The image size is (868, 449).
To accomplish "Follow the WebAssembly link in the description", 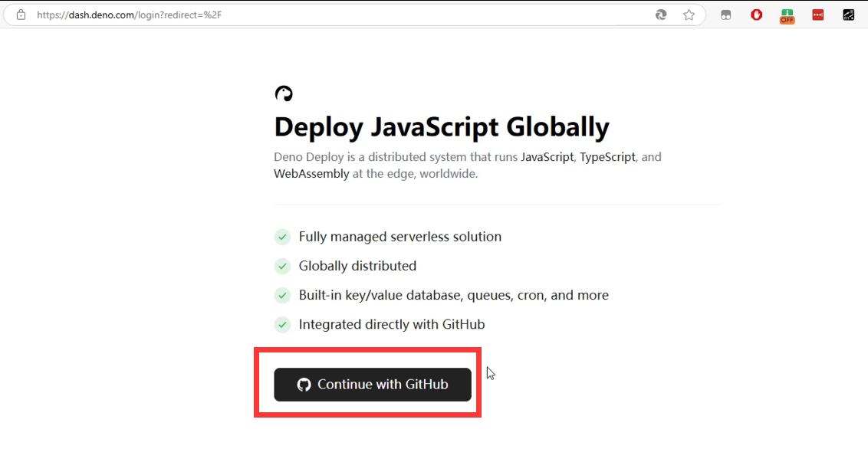I will click(x=311, y=174).
